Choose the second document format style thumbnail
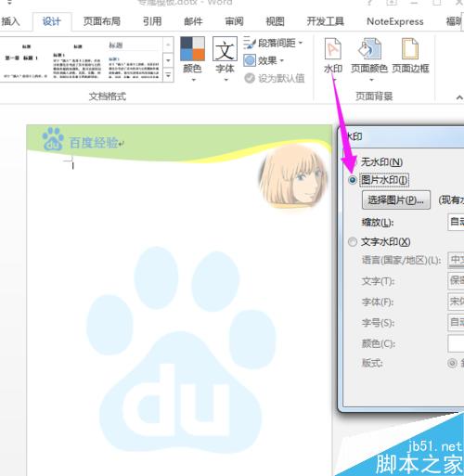This screenshot has height=476, width=464. pyautogui.click(x=77, y=60)
